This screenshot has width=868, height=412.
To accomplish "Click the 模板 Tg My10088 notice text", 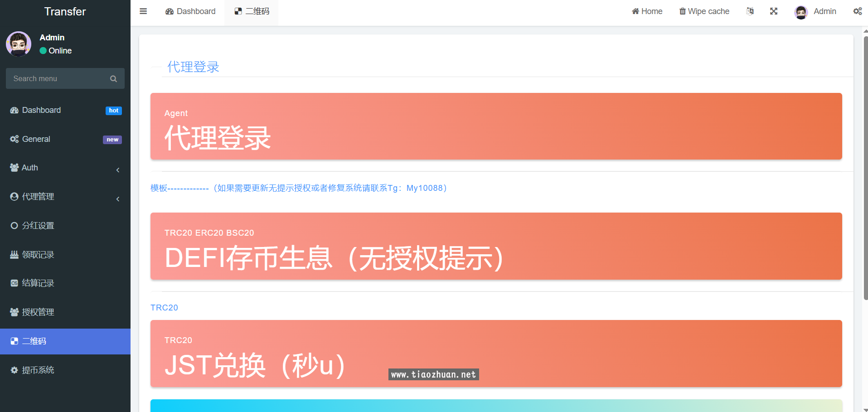I will (300, 188).
